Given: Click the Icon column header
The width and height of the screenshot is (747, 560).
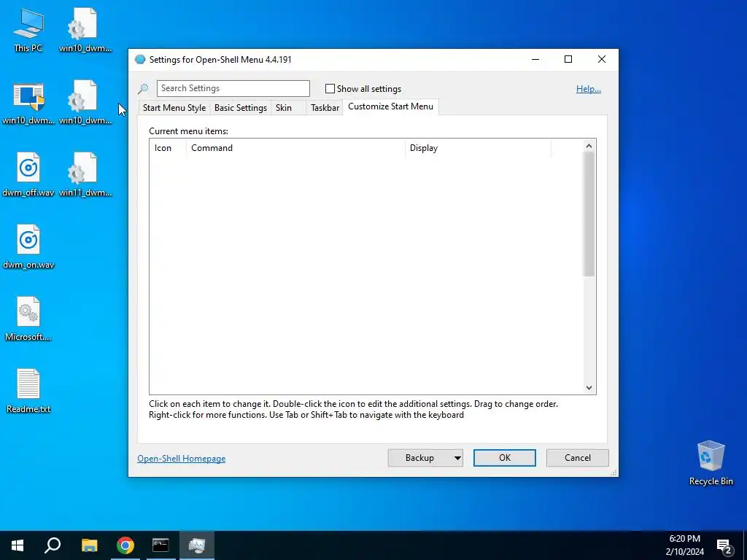Looking at the screenshot, I should (x=168, y=148).
